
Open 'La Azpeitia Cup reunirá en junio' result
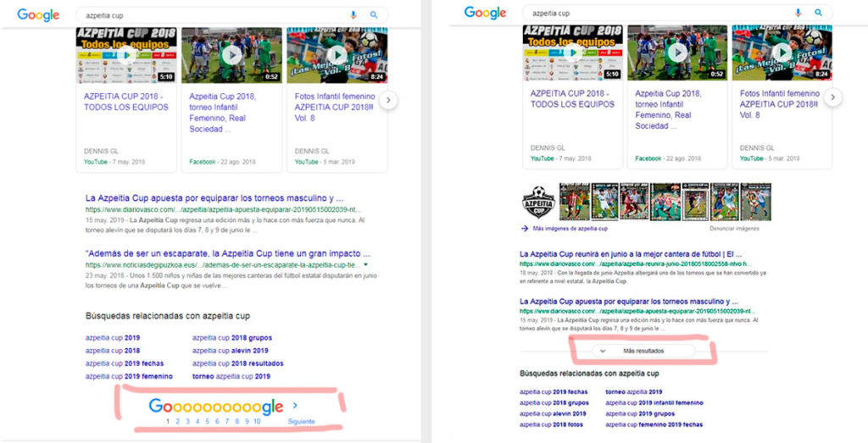631,254
